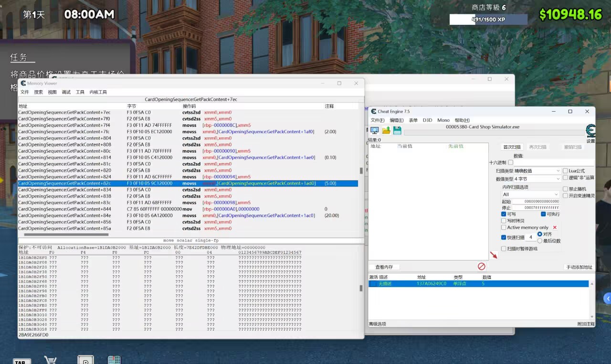Open the Mono menu

pos(443,120)
